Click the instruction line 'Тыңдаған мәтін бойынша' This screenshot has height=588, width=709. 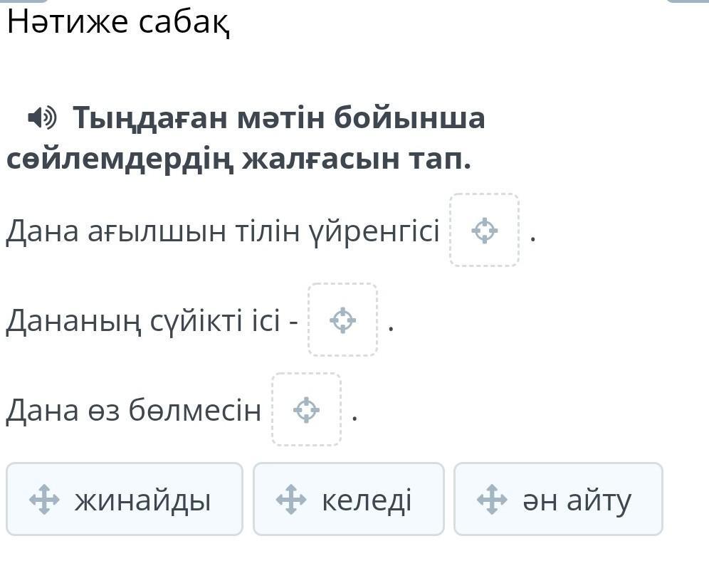pos(278,117)
